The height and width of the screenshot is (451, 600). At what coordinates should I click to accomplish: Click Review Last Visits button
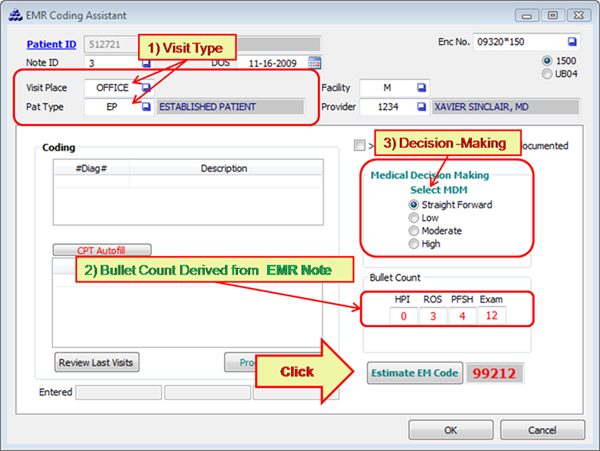pyautogui.click(x=96, y=361)
